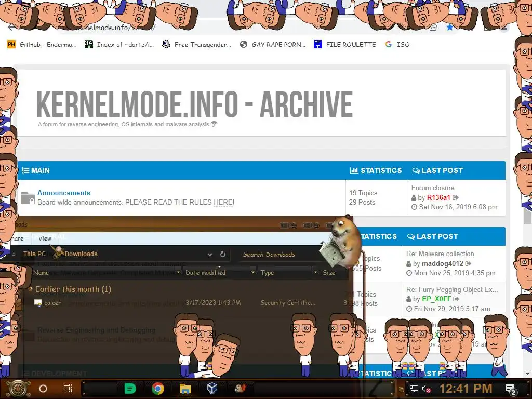
Task: Click the share page icon in address bar
Action: click(x=433, y=28)
